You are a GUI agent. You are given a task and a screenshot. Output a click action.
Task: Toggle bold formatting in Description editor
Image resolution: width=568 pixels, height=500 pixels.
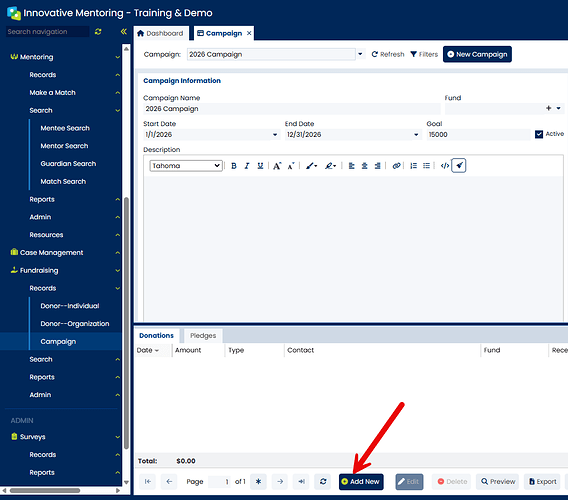coord(234,166)
